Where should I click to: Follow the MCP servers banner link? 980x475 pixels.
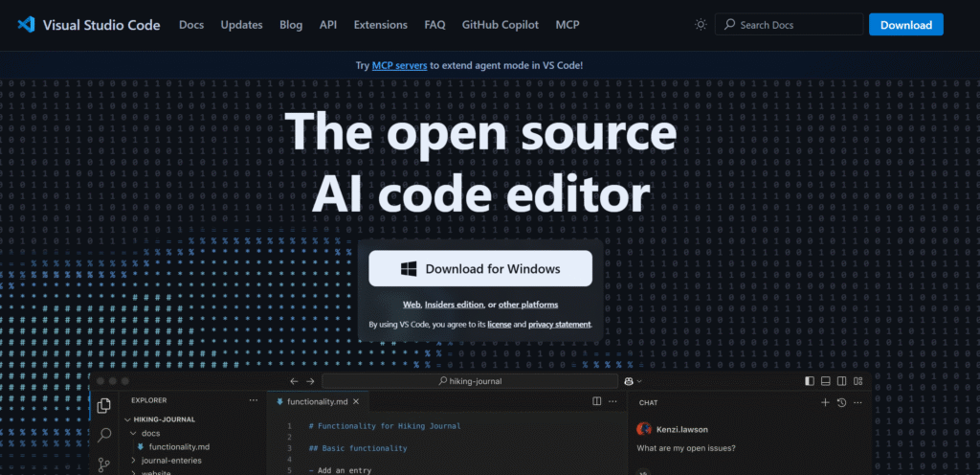pyautogui.click(x=400, y=65)
